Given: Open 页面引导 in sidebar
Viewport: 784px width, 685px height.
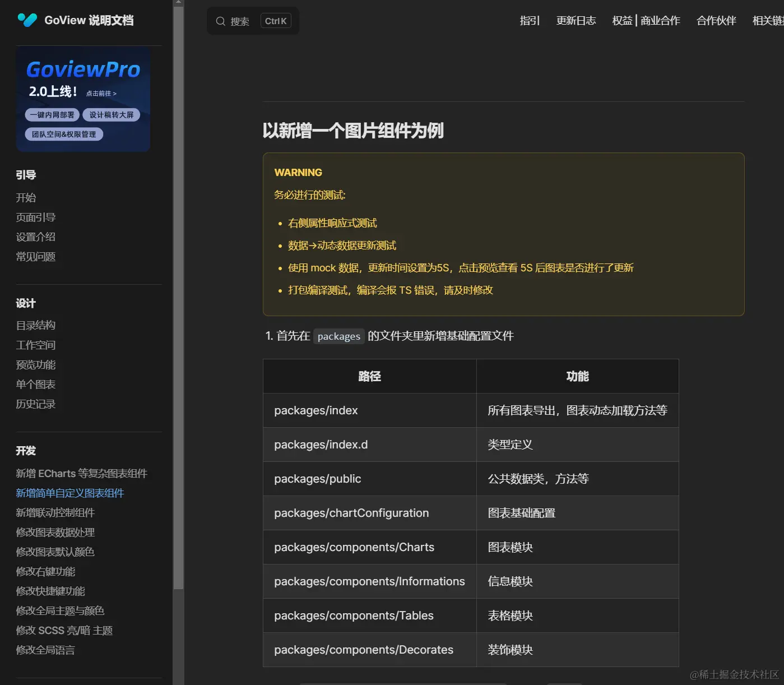Looking at the screenshot, I should tap(36, 217).
